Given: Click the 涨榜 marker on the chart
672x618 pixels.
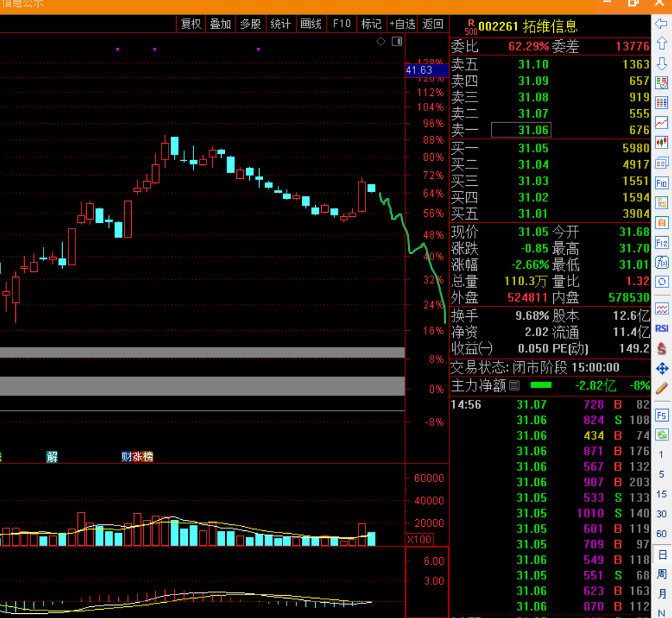Looking at the screenshot, I should tap(143, 457).
